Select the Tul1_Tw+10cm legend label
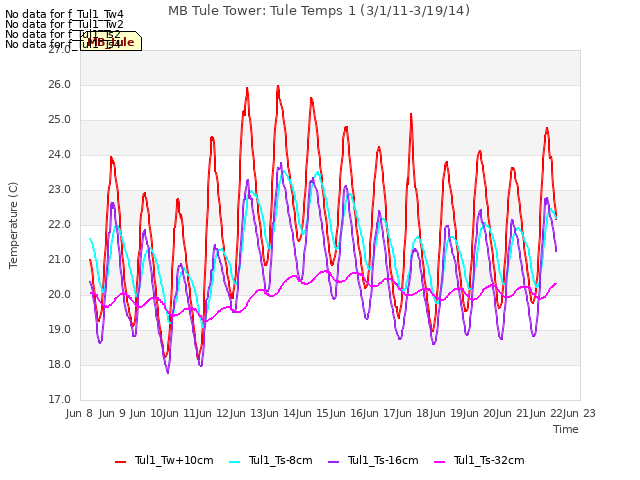The width and height of the screenshot is (640, 480). click(174, 460)
